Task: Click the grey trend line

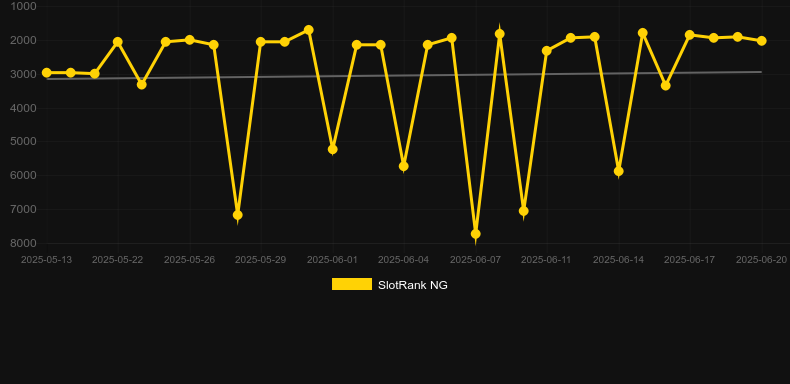Action: 404,76
